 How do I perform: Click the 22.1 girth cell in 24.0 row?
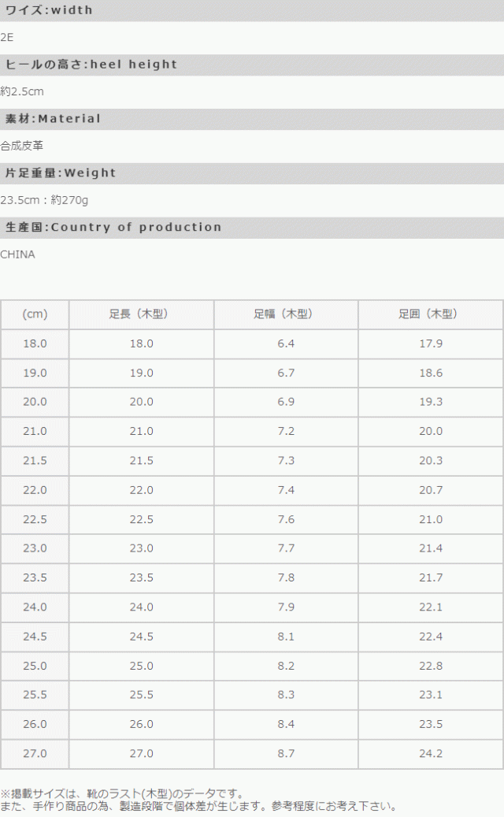coord(430,607)
